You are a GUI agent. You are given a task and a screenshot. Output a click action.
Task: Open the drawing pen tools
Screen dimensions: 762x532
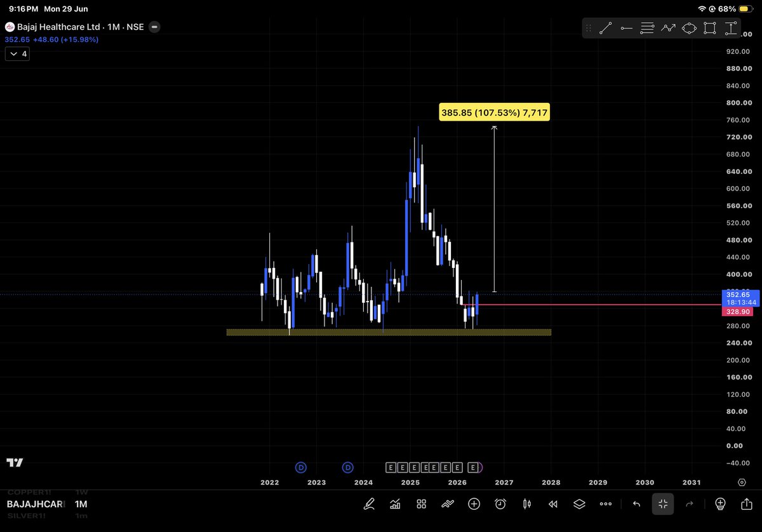369,504
